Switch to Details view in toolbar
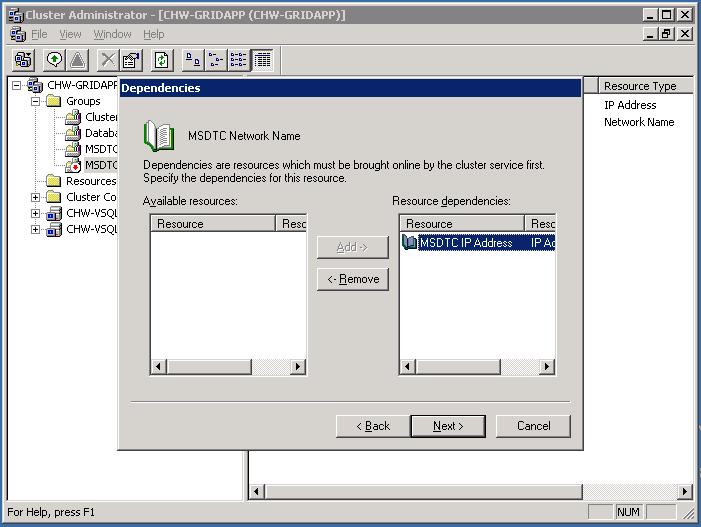This screenshot has width=701, height=527. click(x=262, y=60)
